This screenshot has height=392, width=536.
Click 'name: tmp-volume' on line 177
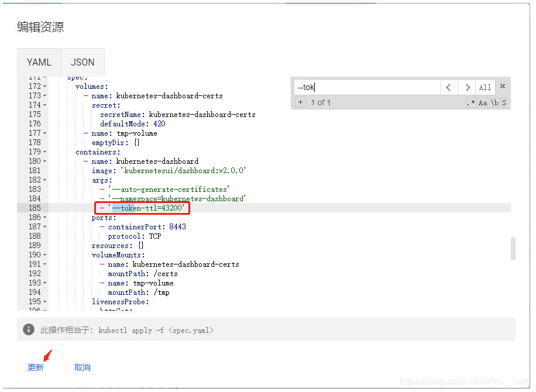(125, 133)
